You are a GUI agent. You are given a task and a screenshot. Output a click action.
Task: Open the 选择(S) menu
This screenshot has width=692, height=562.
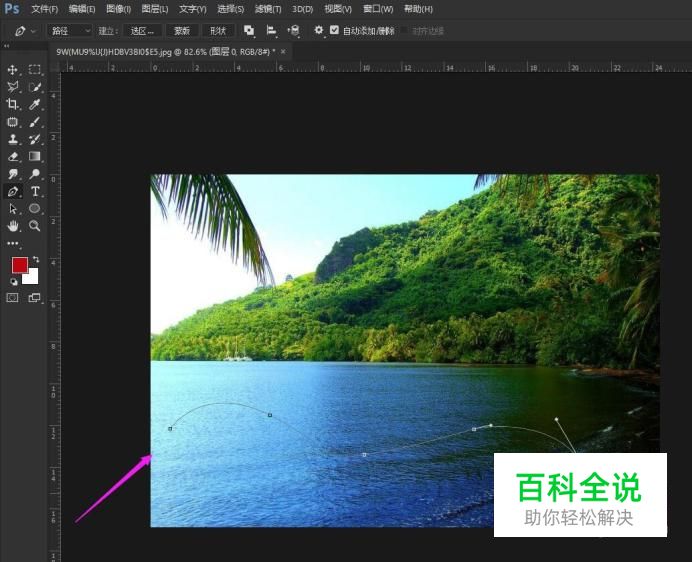[x=230, y=9]
